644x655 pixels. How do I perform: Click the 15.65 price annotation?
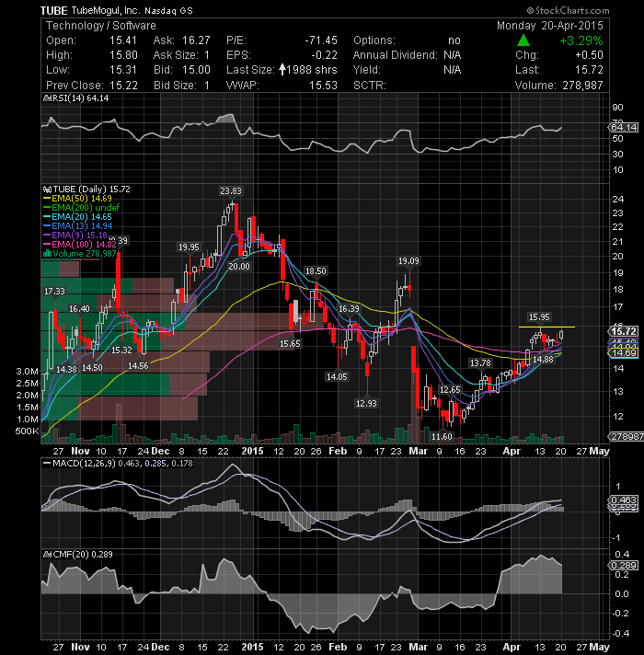(290, 344)
